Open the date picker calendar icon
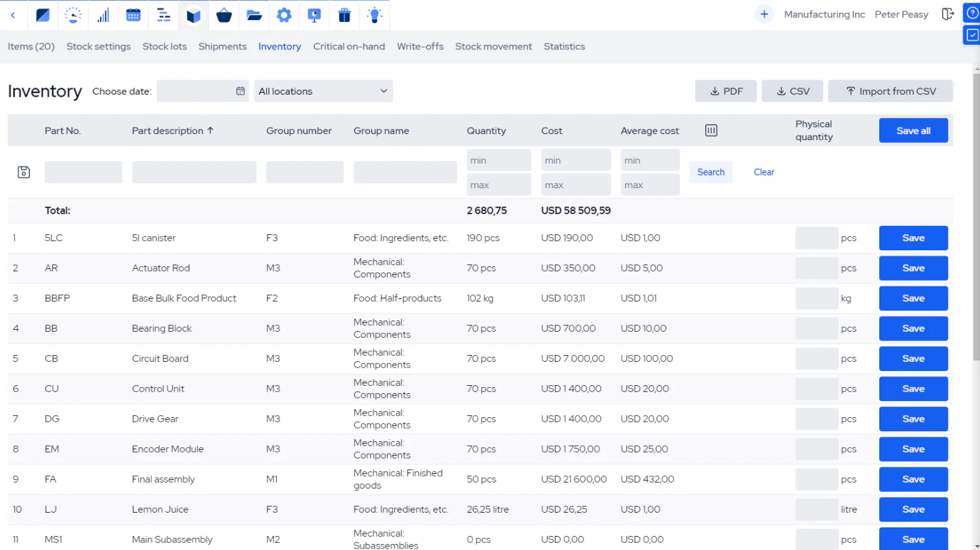This screenshot has height=550, width=980. pyautogui.click(x=240, y=91)
